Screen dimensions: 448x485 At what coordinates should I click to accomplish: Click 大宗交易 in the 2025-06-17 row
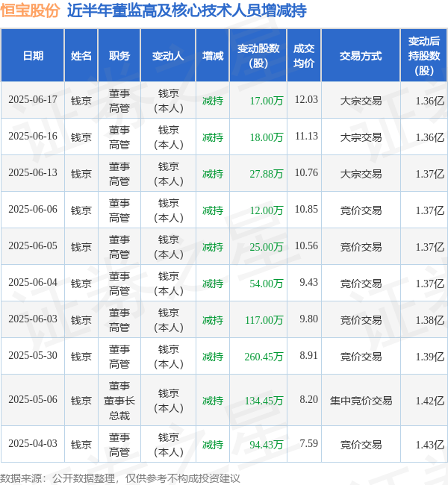tap(361, 101)
